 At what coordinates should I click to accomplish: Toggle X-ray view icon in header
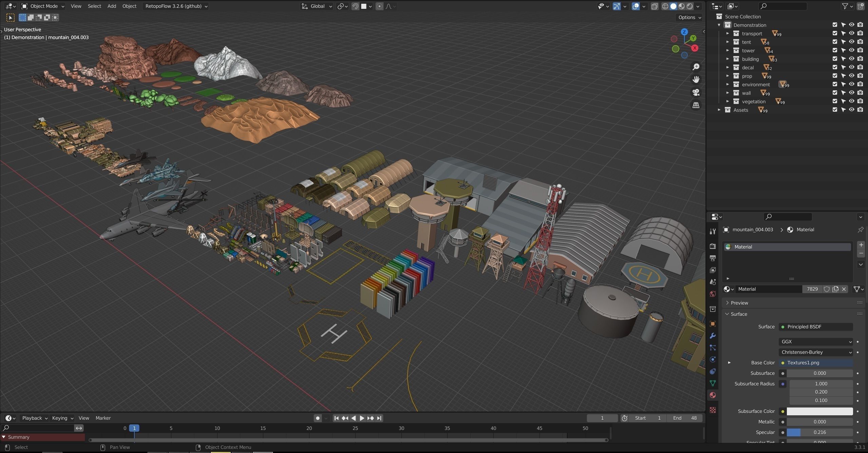click(x=655, y=6)
